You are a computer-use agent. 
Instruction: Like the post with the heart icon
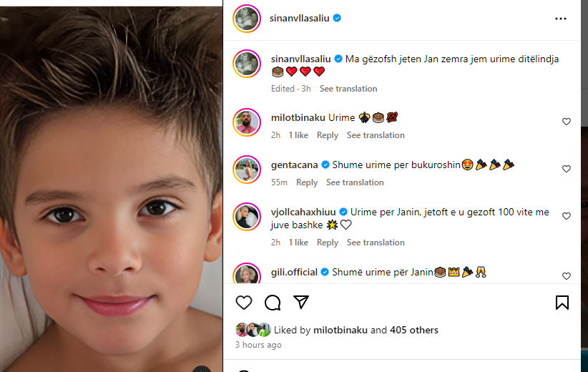pyautogui.click(x=244, y=303)
